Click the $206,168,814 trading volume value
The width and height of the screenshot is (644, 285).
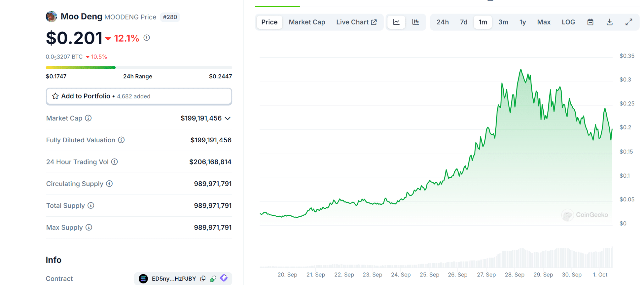[210, 162]
